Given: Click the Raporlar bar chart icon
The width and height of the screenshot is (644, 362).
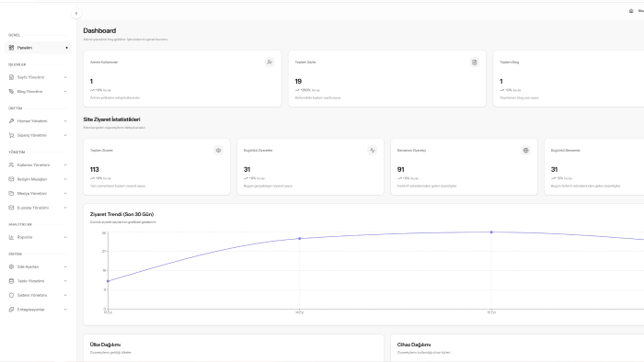Looking at the screenshot, I should [x=11, y=237].
